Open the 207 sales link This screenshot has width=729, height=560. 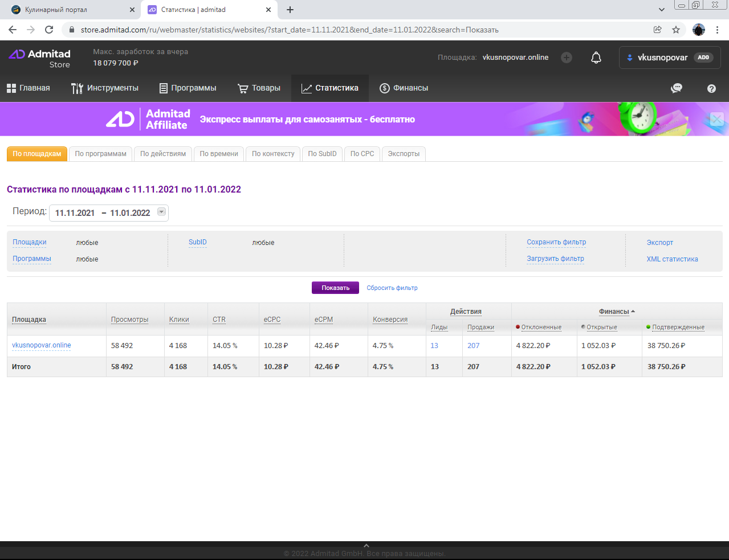474,346
